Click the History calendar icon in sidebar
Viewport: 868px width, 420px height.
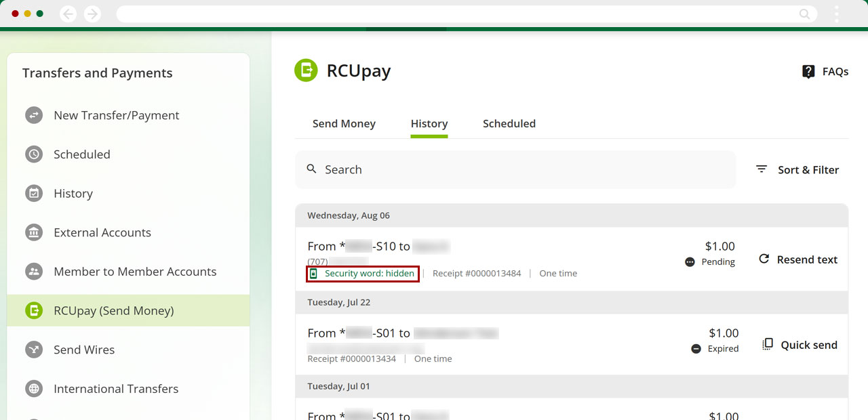(34, 194)
